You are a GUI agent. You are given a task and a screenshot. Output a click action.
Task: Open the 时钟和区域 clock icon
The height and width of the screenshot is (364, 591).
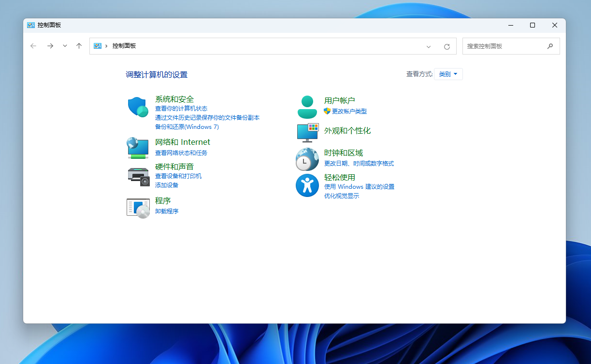tap(307, 159)
